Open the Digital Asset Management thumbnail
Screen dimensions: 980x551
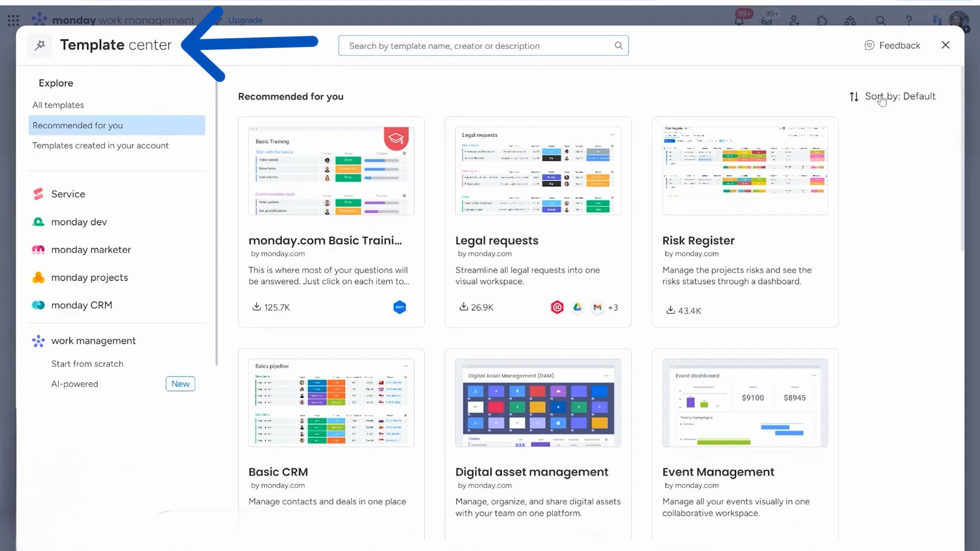538,403
